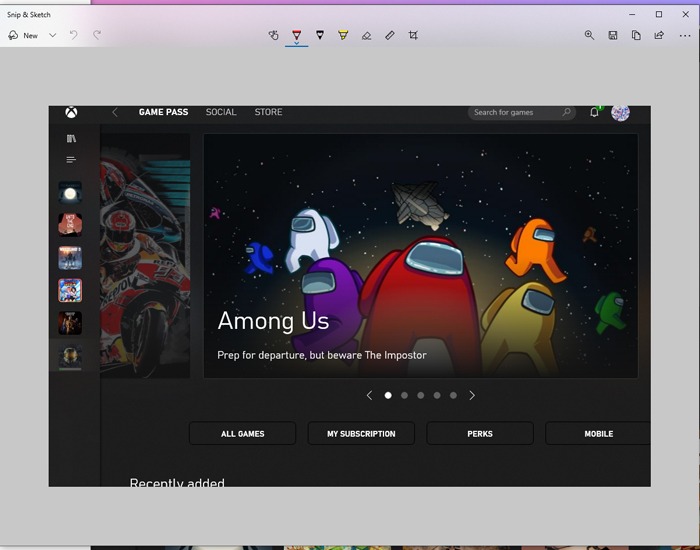This screenshot has height=550, width=700.
Task: Open the queue list sidebar icon
Action: point(71,159)
